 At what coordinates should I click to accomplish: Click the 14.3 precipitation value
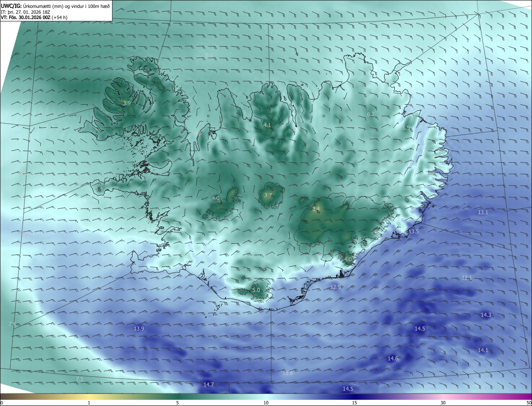coord(486,315)
